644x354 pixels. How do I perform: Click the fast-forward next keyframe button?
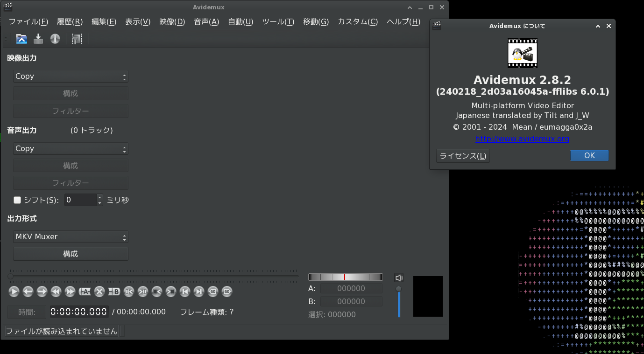pyautogui.click(x=70, y=292)
